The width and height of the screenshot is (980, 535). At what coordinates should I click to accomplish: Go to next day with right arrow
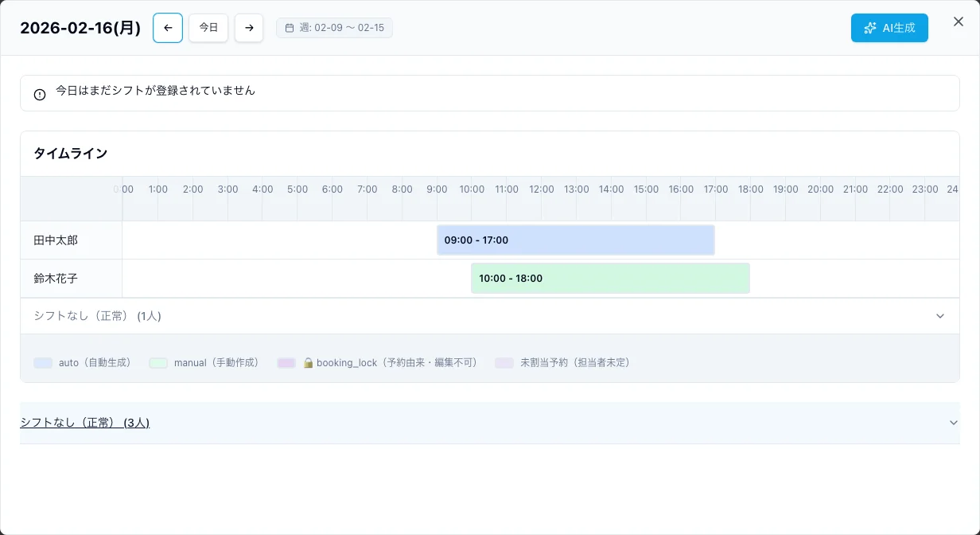249,28
